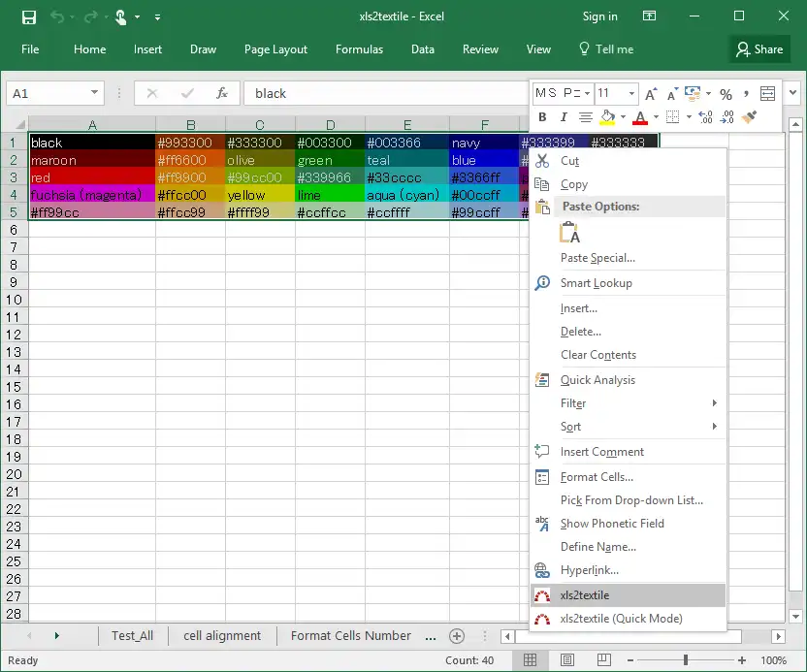The image size is (807, 672).
Task: Click Format Painter brush in mini toolbar
Action: (x=749, y=117)
